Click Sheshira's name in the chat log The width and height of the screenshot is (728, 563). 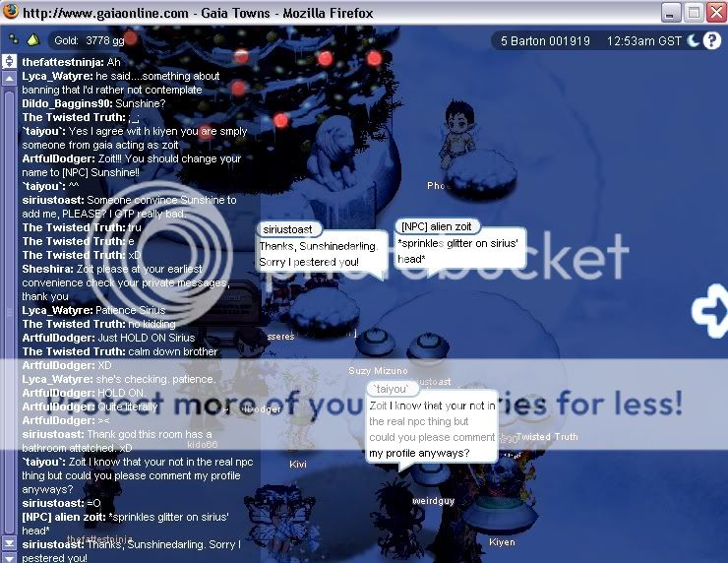coord(47,269)
